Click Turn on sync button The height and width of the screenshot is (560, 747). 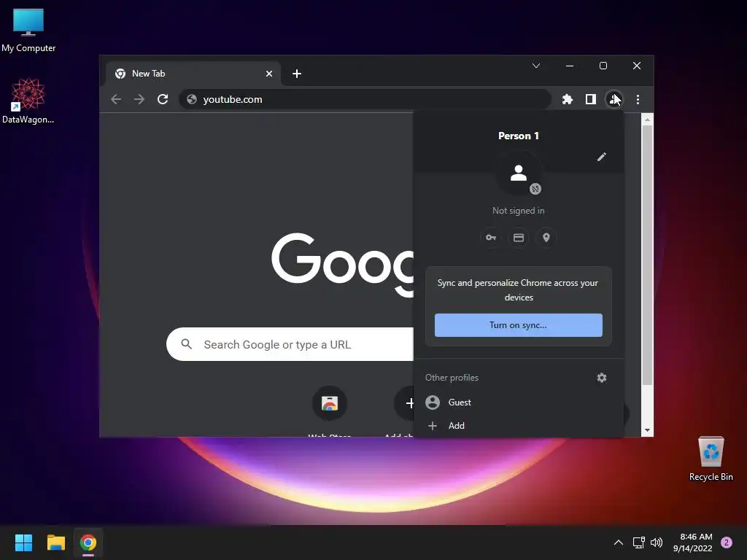519,324
